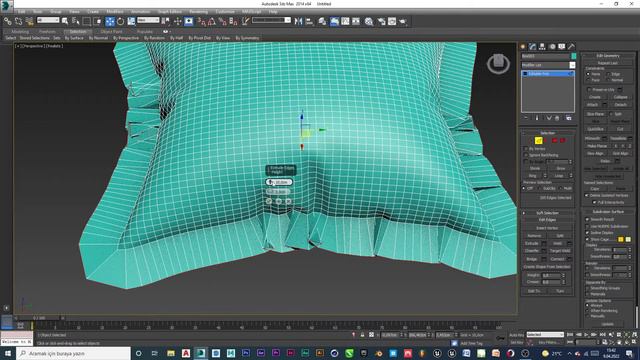Open the 3ds Max application menu logo
This screenshot has width=640, height=360.
pos(6,5)
